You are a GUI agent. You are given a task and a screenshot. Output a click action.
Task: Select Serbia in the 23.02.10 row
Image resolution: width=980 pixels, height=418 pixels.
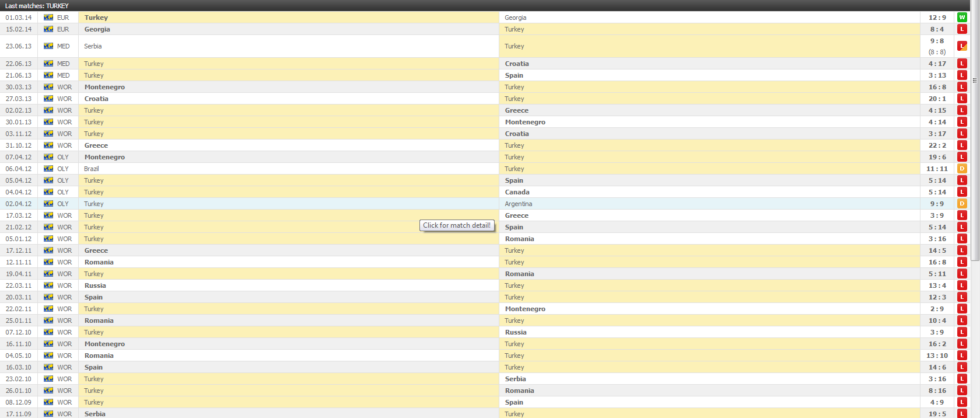pos(516,379)
